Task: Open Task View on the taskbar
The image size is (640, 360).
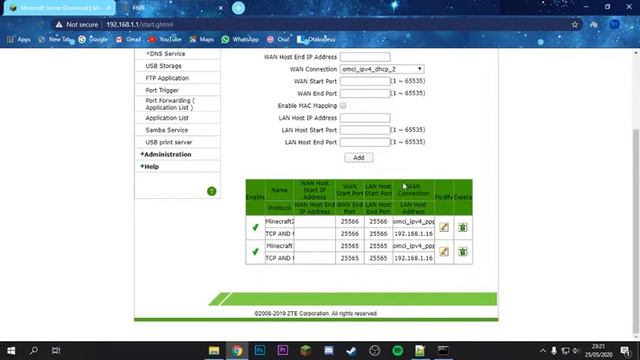Action: 56,351
